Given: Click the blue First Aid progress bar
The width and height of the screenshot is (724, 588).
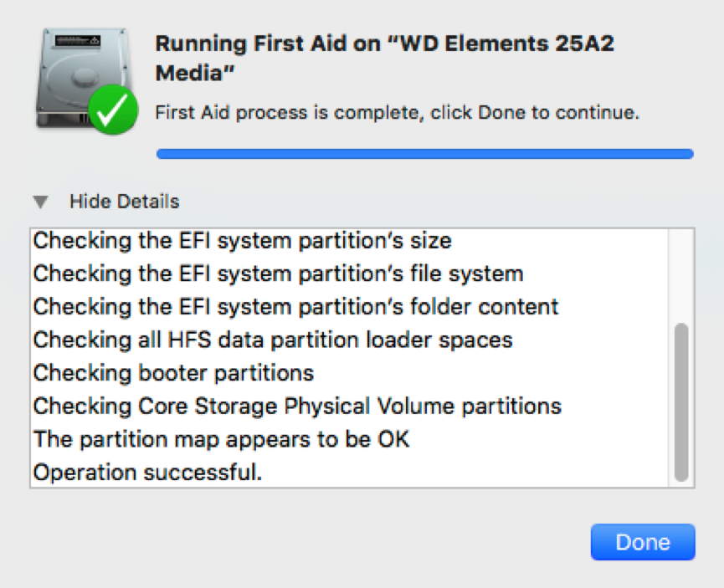Looking at the screenshot, I should click(x=425, y=154).
